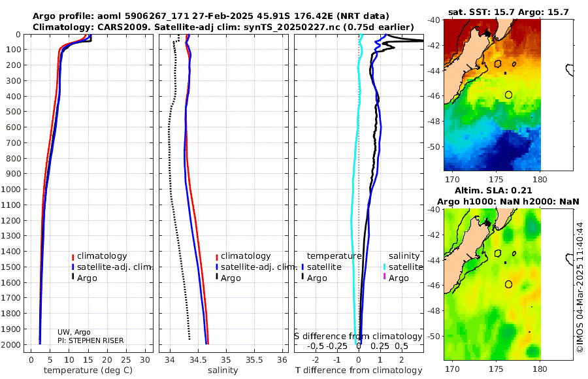Click red climatology swatch in salinity legend
The height and width of the screenshot is (379, 588).
click(x=217, y=257)
